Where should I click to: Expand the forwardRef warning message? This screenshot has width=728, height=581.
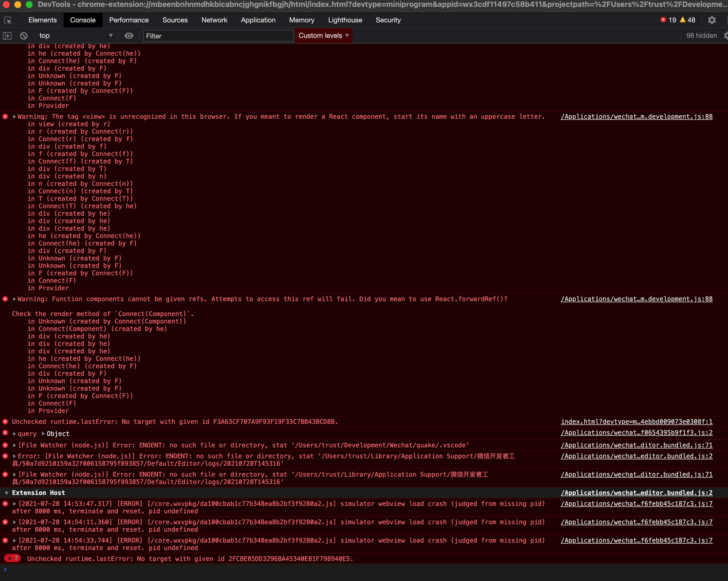coord(15,299)
